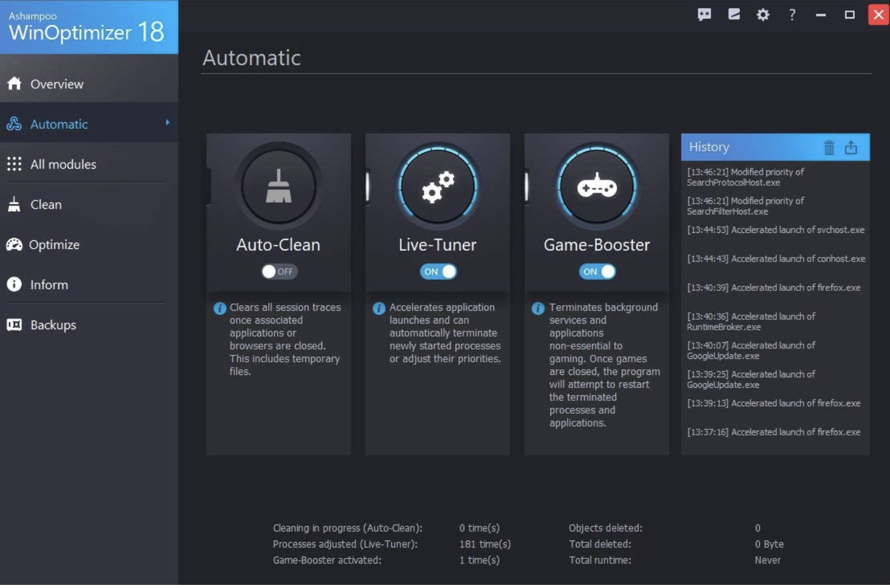Click the Clean broom sidebar icon
The image size is (890, 588).
tap(14, 204)
